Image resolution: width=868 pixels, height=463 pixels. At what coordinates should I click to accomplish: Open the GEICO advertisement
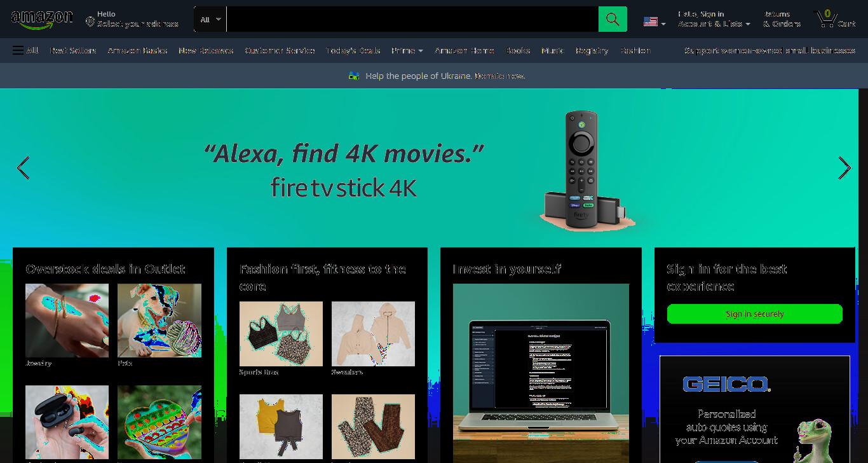tap(754, 410)
